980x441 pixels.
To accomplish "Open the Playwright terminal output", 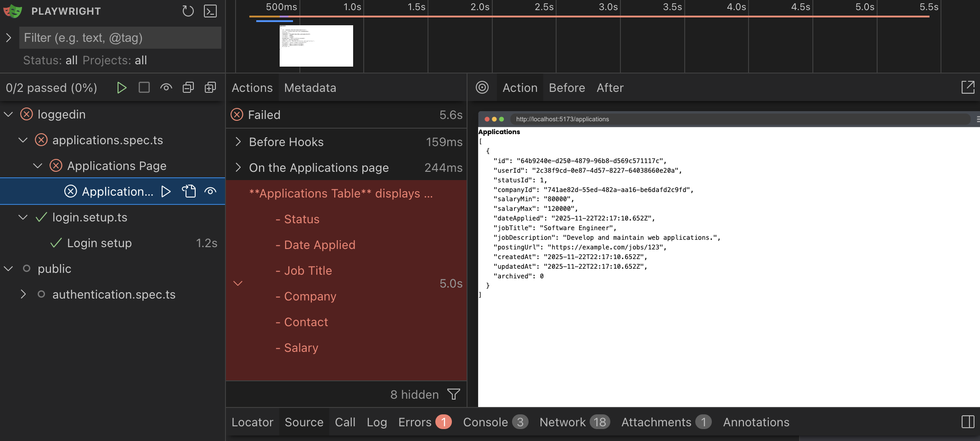I will pyautogui.click(x=210, y=11).
